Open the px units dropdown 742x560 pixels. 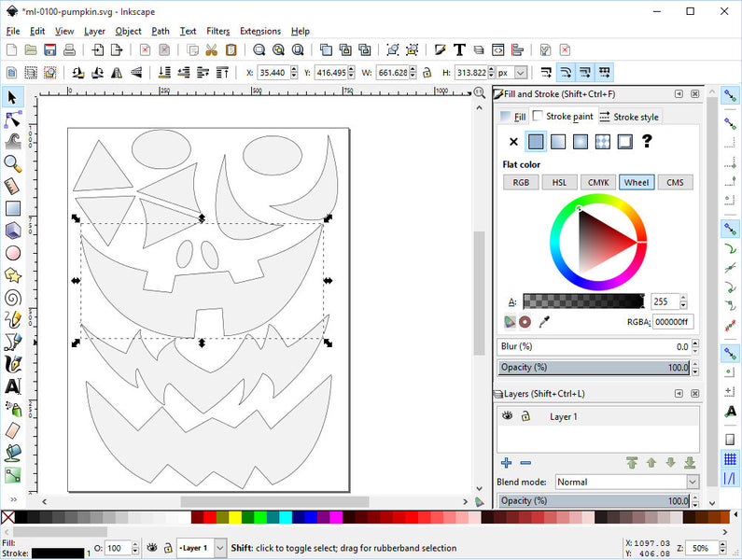click(515, 72)
